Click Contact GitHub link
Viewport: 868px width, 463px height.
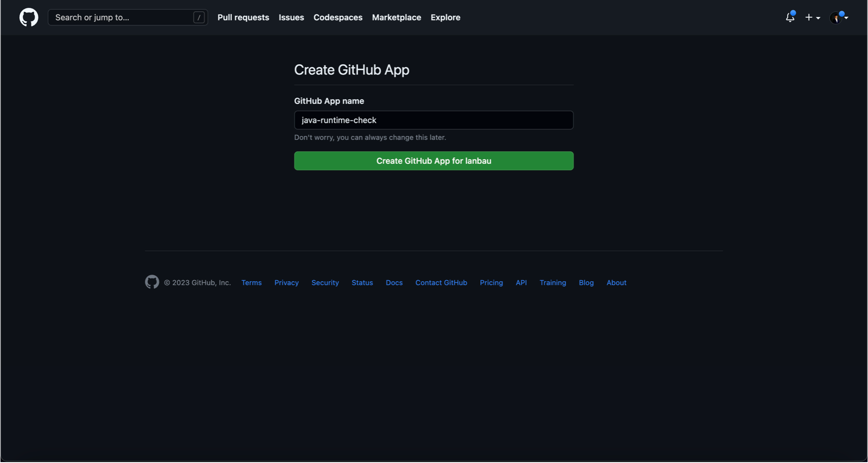tap(441, 283)
